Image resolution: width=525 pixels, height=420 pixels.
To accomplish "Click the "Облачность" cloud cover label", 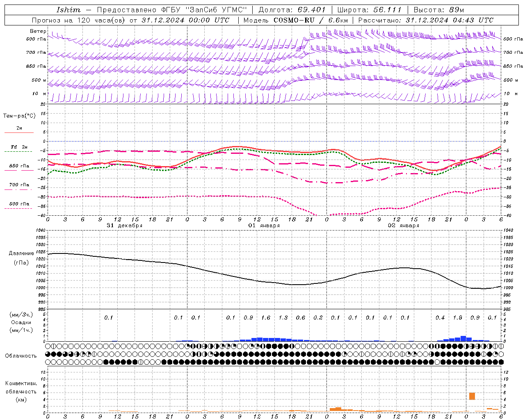I will [21, 356].
